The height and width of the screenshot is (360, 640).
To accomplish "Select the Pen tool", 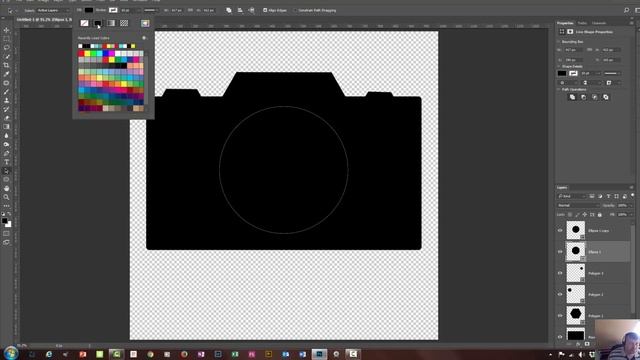I will (x=7, y=153).
